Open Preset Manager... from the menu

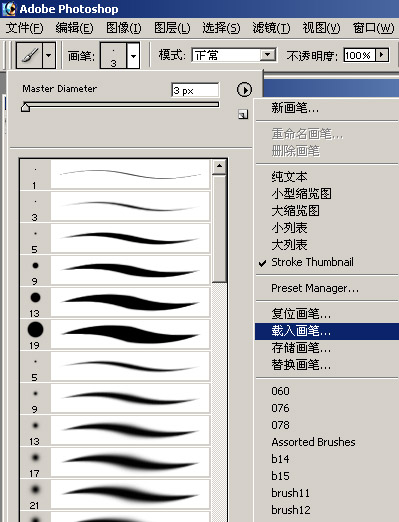315,288
